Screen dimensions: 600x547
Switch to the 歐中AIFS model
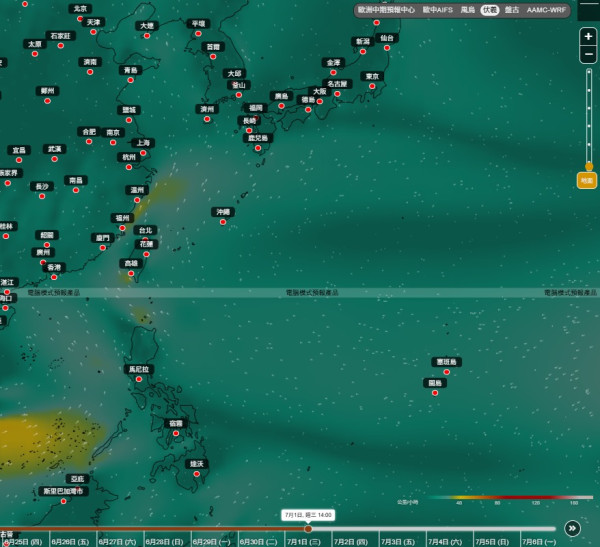pos(437,10)
